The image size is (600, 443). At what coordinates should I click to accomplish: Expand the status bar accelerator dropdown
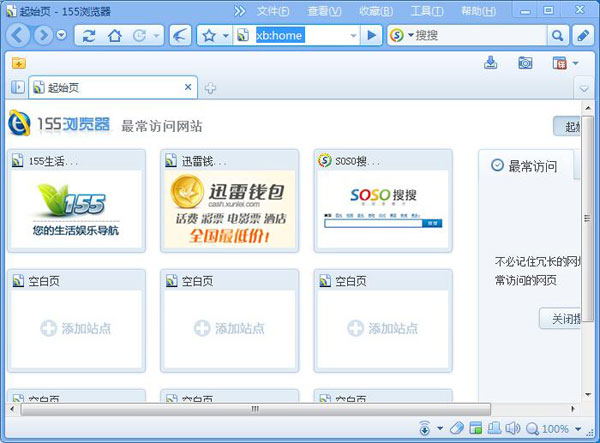(440, 428)
